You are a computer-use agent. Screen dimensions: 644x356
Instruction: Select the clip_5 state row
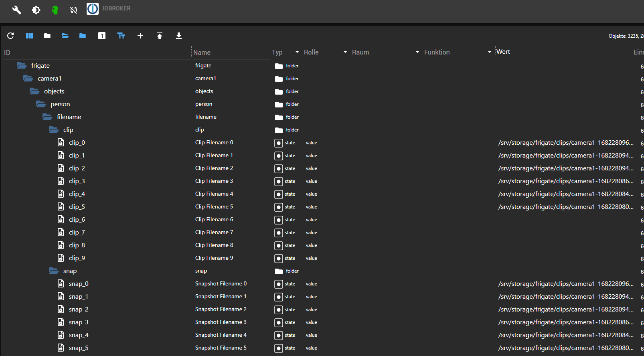click(x=322, y=206)
